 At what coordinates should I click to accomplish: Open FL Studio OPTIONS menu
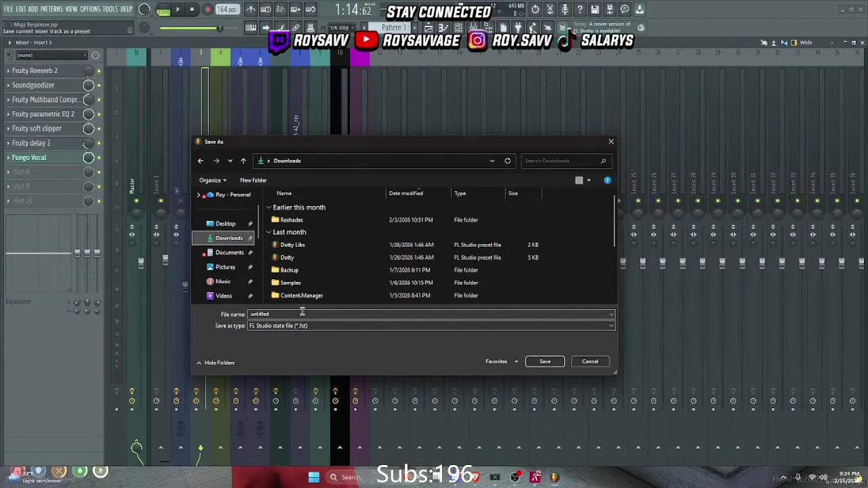tap(90, 9)
